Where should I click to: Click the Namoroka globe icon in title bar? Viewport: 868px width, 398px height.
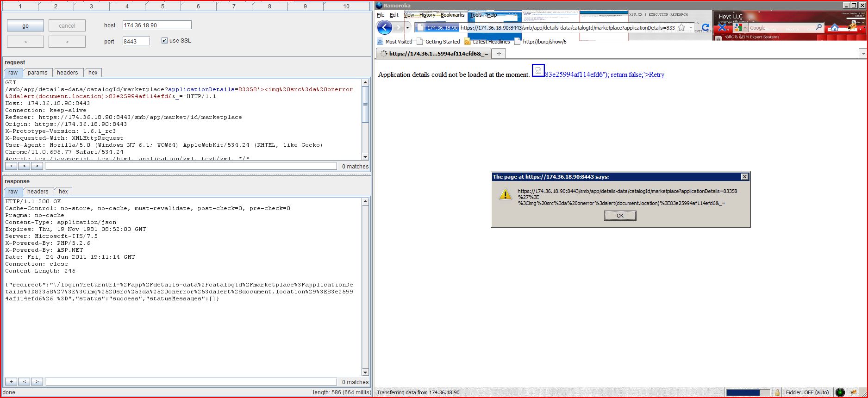[x=379, y=6]
